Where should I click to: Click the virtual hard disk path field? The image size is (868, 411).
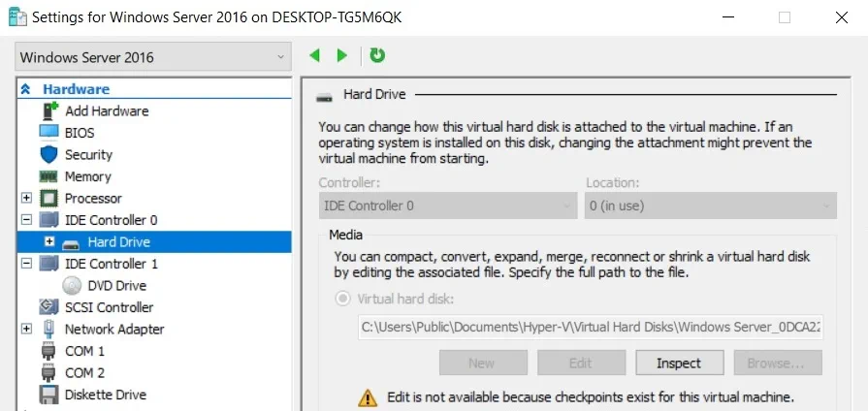591,328
